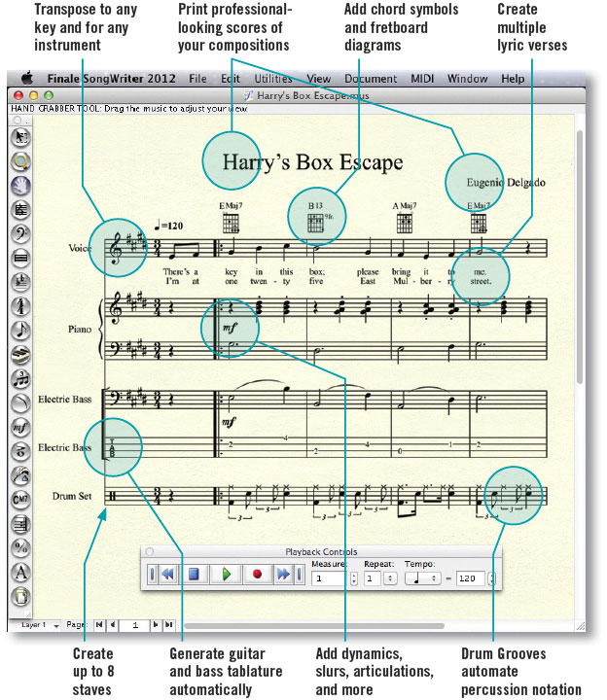Click the vertical scrollbar thumb
607x700 pixels.
[580, 257]
